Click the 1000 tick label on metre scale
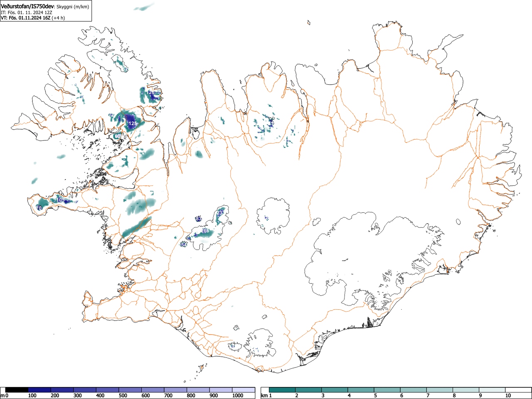Screen dimensions: 532x399 click(238, 396)
